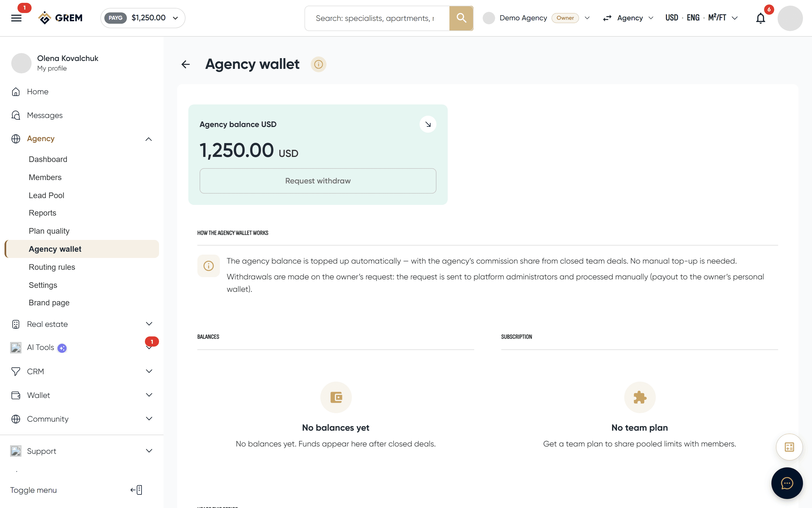This screenshot has height=508, width=812.
Task: Expand the Community section
Action: 149,419
